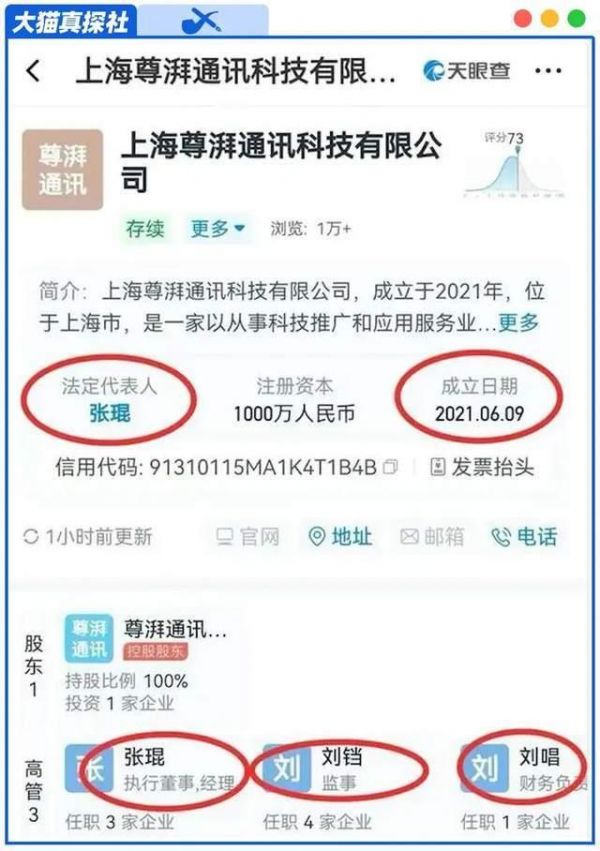Refresh the 1小时前更新 update status
The height and width of the screenshot is (851, 600).
pos(88,537)
